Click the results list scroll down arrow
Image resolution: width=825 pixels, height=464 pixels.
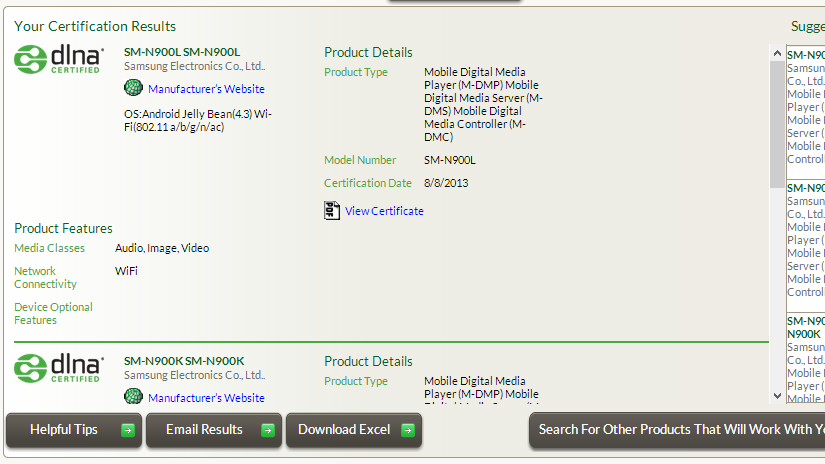click(x=777, y=396)
